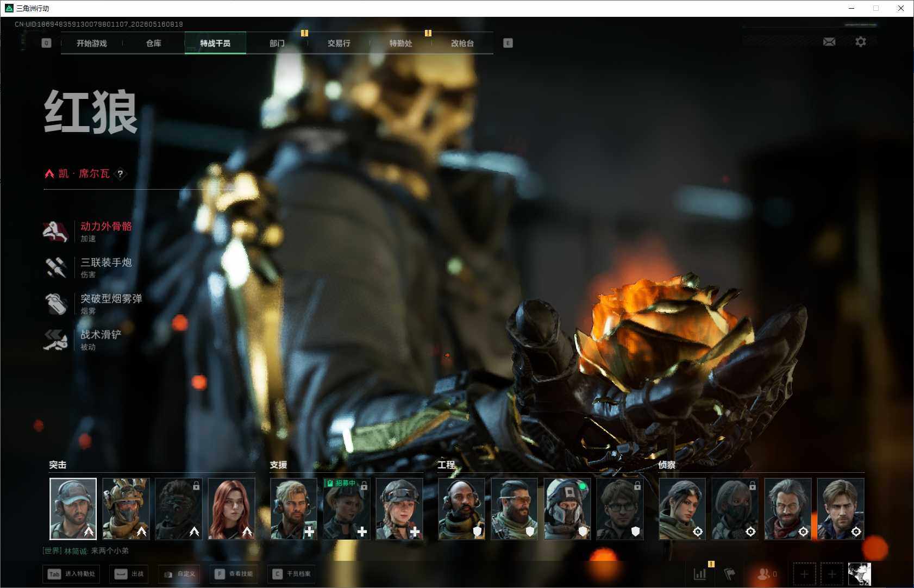This screenshot has width=914, height=588.
Task: Click the 自定义 customize button
Action: point(179,574)
